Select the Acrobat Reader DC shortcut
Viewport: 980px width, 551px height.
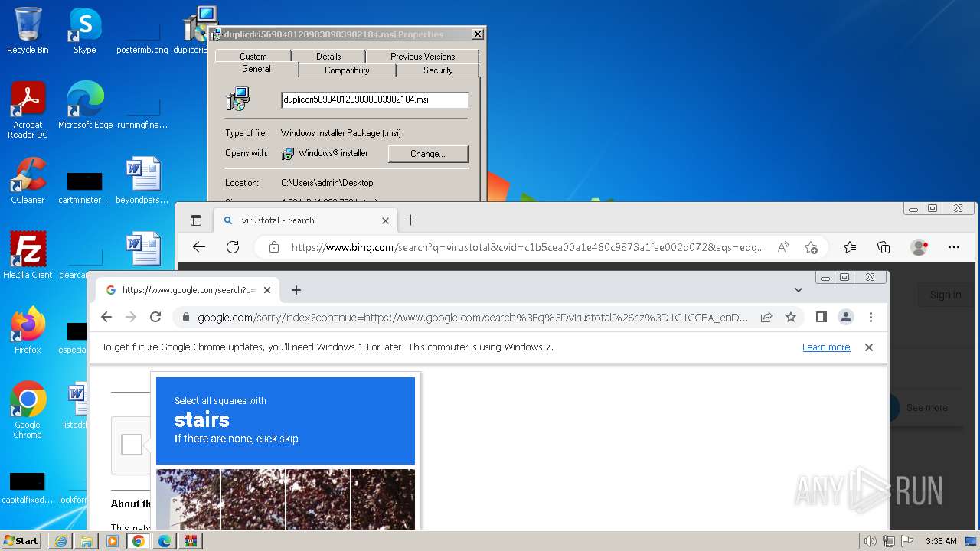click(28, 110)
